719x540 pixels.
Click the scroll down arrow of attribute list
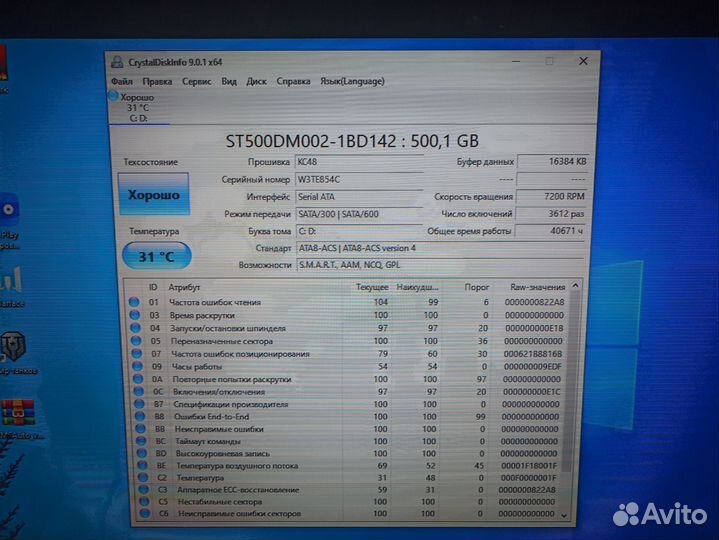(x=564, y=516)
